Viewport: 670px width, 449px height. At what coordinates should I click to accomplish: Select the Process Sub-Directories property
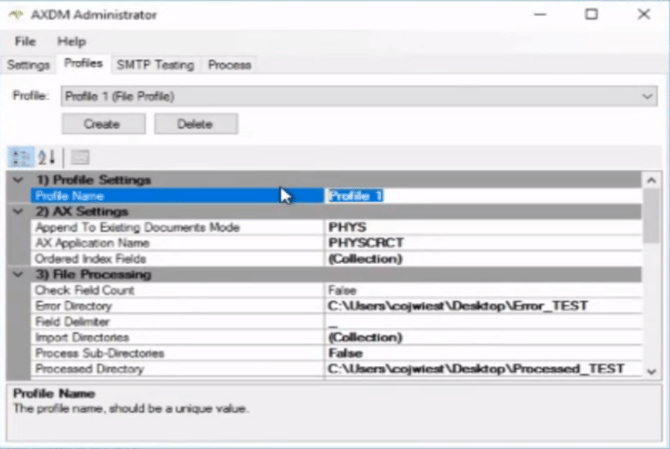(178, 353)
